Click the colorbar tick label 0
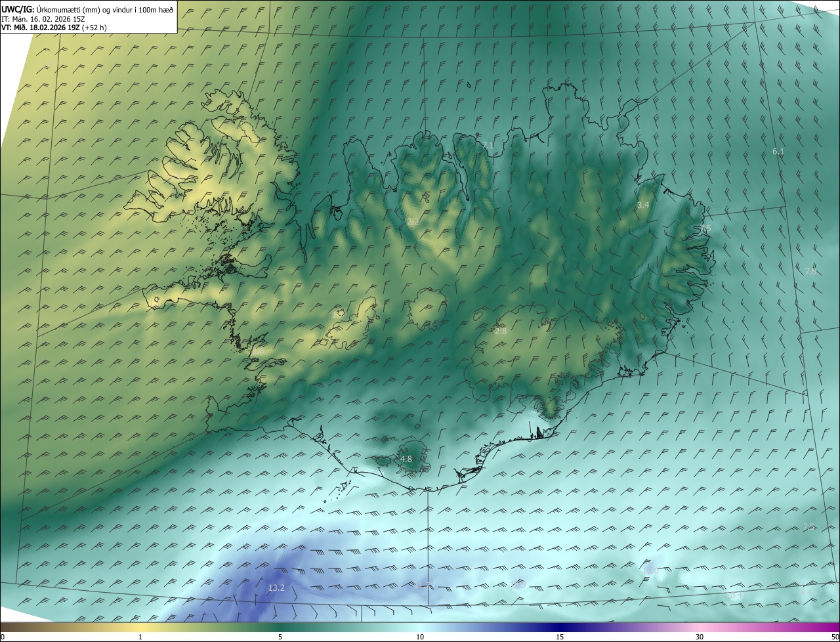Screen dimensions: 840x642 (x=3, y=637)
